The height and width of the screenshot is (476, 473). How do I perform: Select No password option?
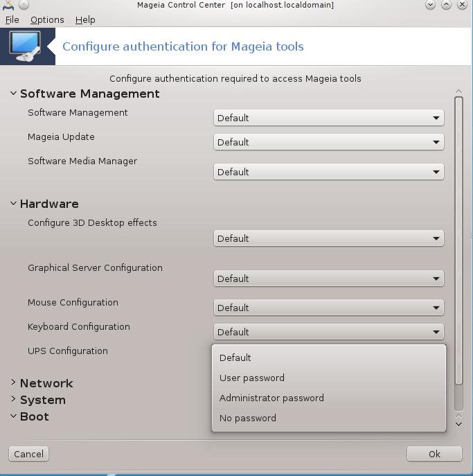tap(329, 418)
